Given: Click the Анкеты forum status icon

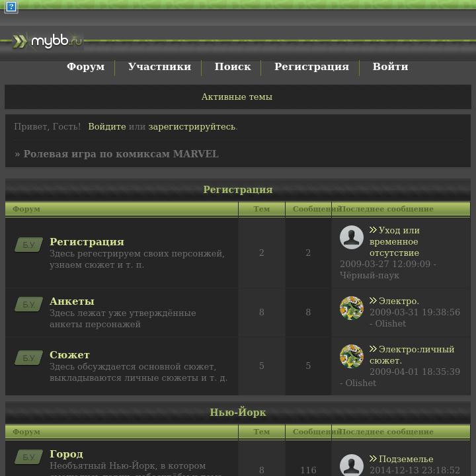Looking at the screenshot, I should click(29, 304).
